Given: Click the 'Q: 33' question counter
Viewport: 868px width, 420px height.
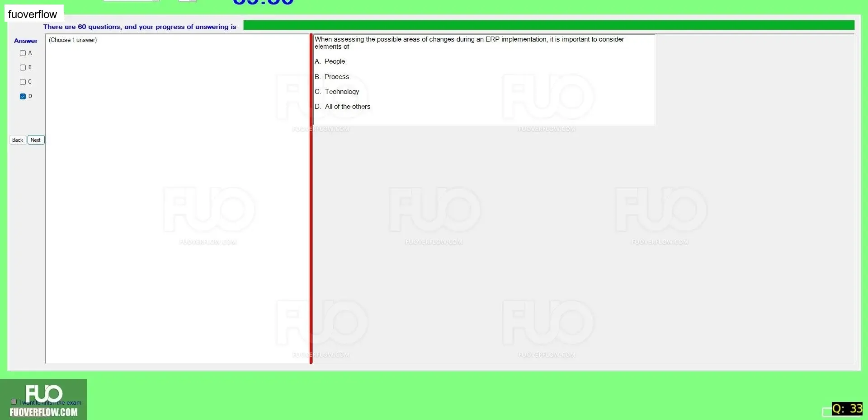Looking at the screenshot, I should click(x=847, y=409).
